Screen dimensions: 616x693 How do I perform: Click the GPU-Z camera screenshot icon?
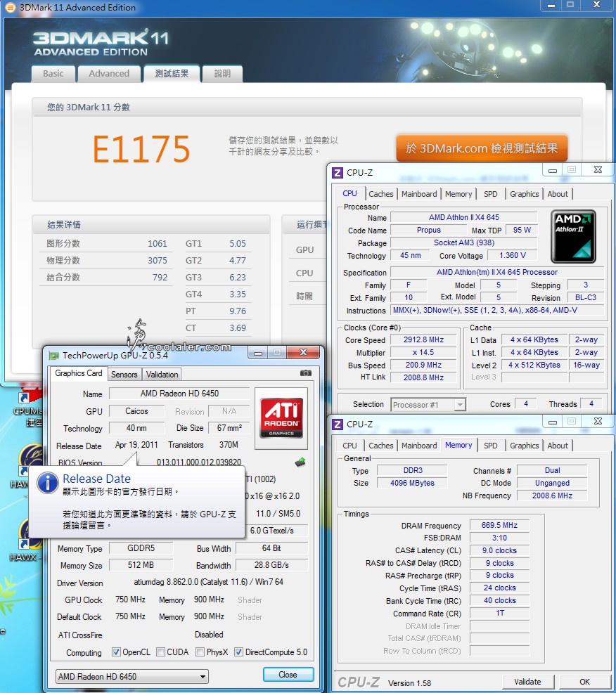[x=306, y=373]
